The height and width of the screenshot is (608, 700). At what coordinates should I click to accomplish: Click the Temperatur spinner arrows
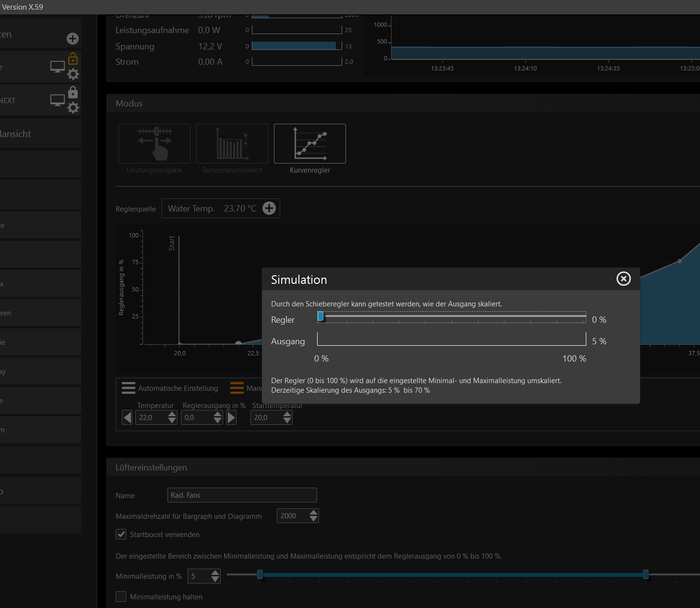(x=172, y=418)
